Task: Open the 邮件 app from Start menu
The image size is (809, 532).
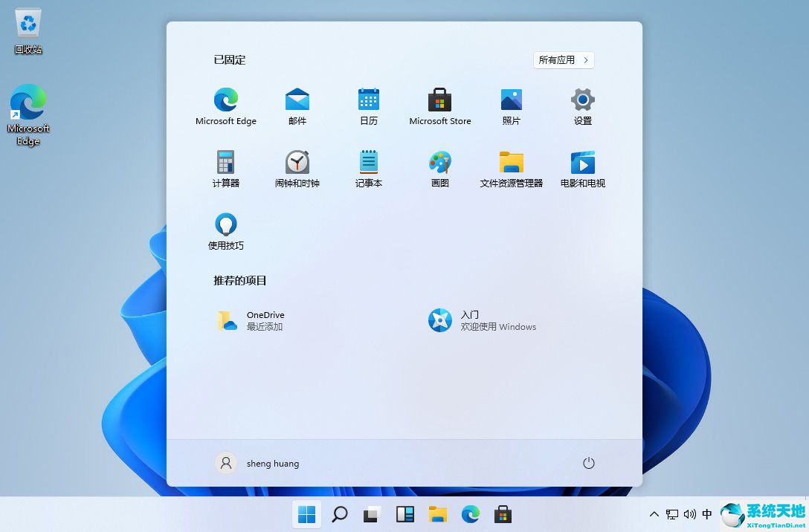Action: point(297,104)
